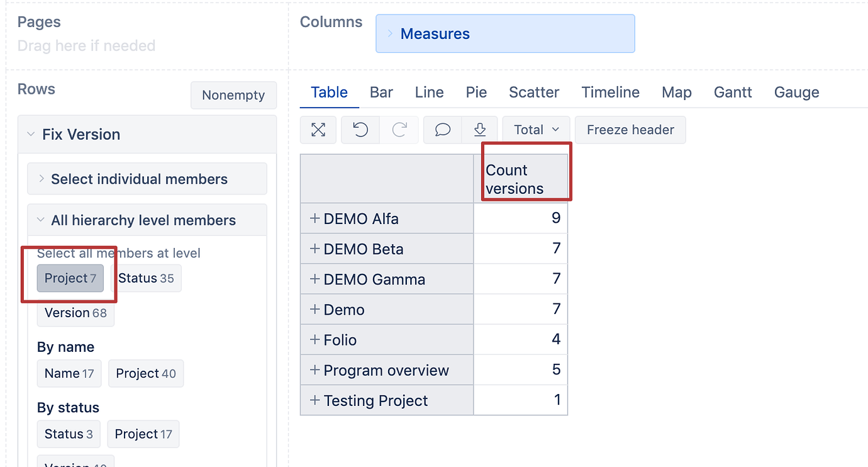Toggle the Freeze header button
This screenshot has width=868, height=467.
tap(630, 130)
